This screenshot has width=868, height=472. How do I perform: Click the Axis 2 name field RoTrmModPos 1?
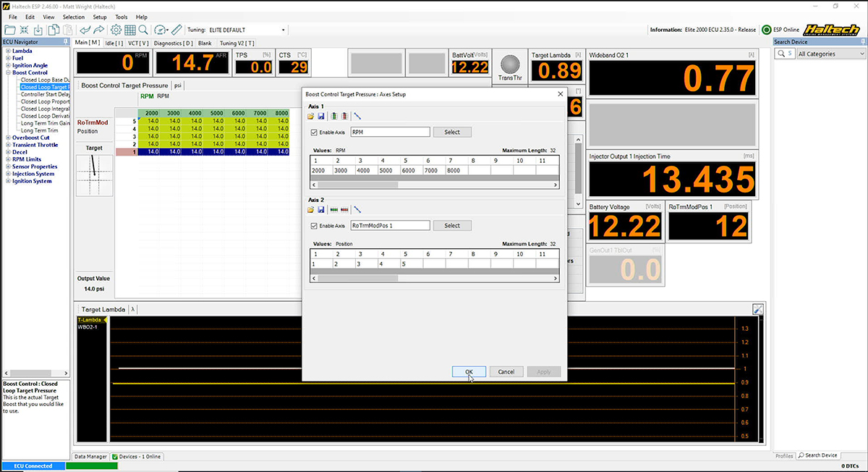pos(391,226)
